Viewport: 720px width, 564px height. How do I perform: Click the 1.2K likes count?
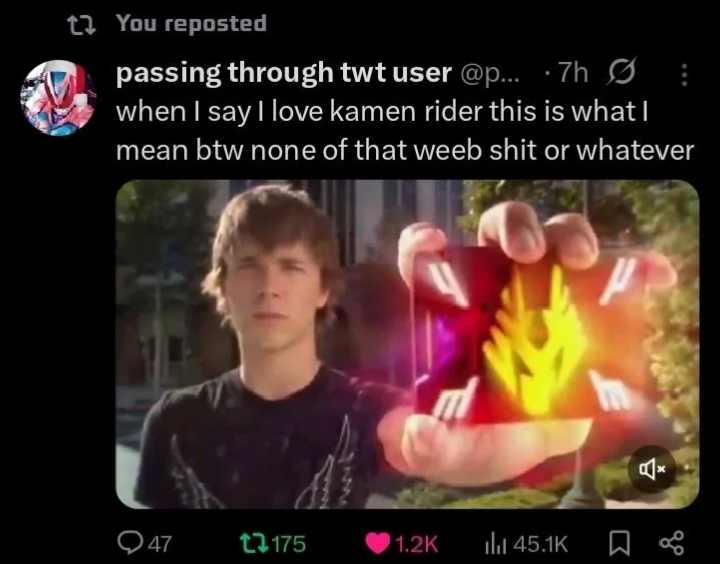click(x=416, y=544)
